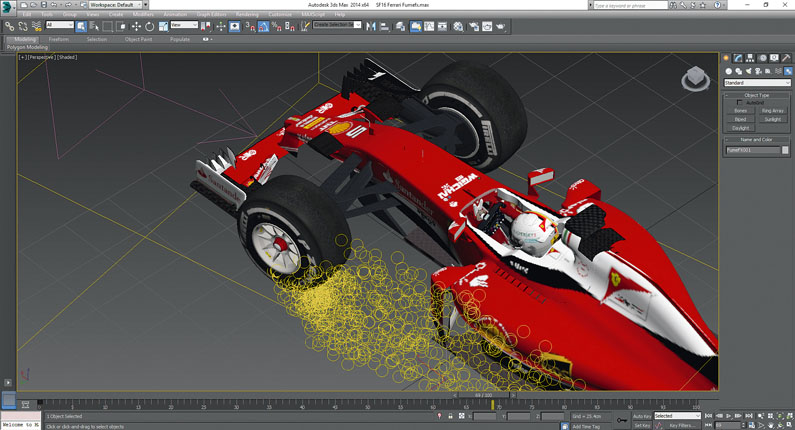Toggle Auto Key mode
Viewport: 795px width, 430px height.
pyautogui.click(x=642, y=416)
